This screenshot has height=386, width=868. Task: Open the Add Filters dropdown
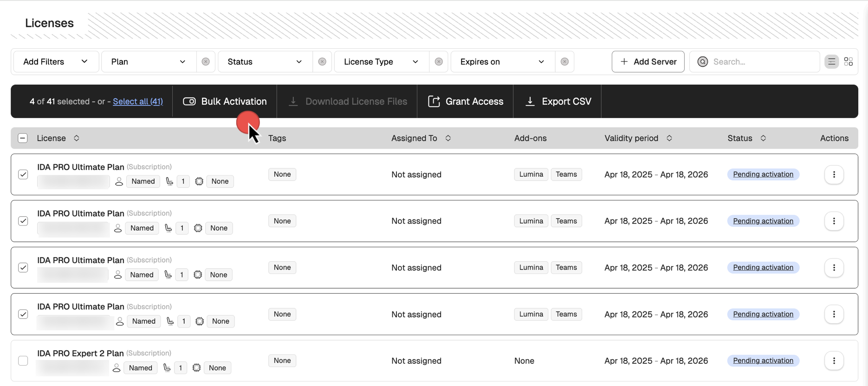(x=56, y=62)
